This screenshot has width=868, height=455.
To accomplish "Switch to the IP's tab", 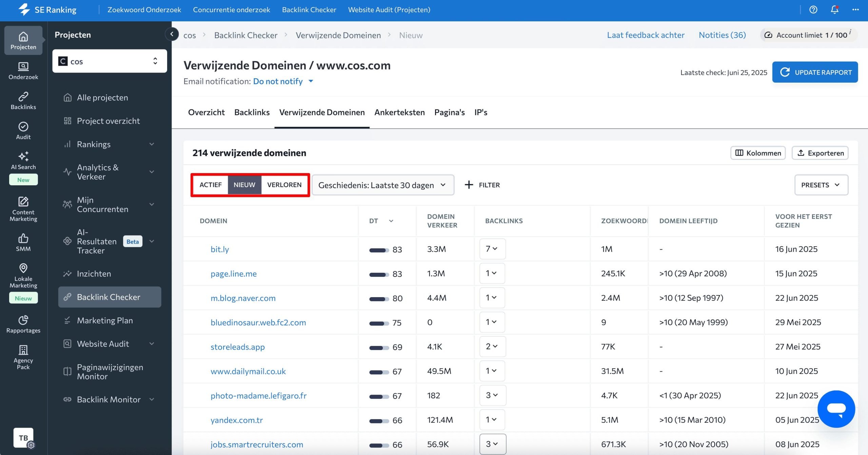I will click(x=481, y=112).
